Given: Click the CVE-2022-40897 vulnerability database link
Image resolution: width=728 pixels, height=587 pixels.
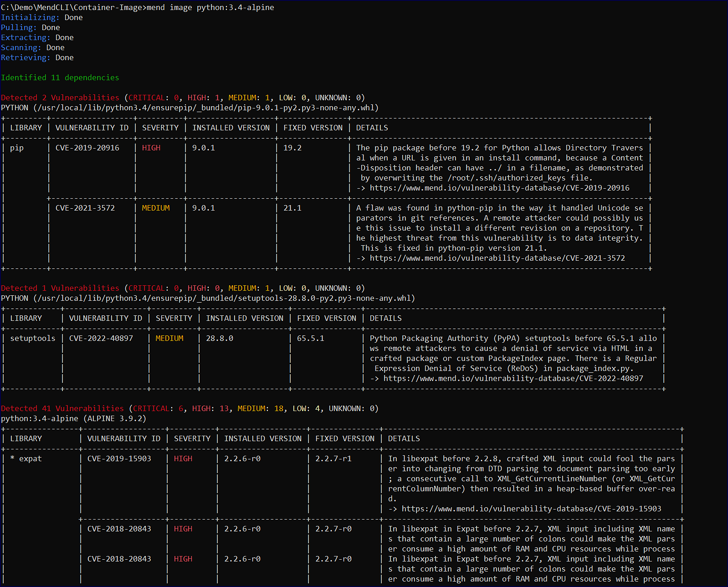Looking at the screenshot, I should pyautogui.click(x=513, y=378).
